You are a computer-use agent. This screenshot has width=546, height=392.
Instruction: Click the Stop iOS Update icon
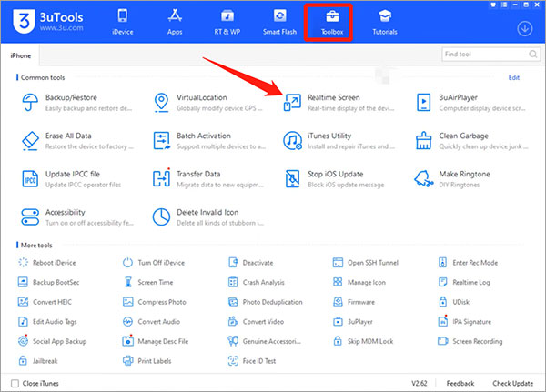[x=293, y=179]
